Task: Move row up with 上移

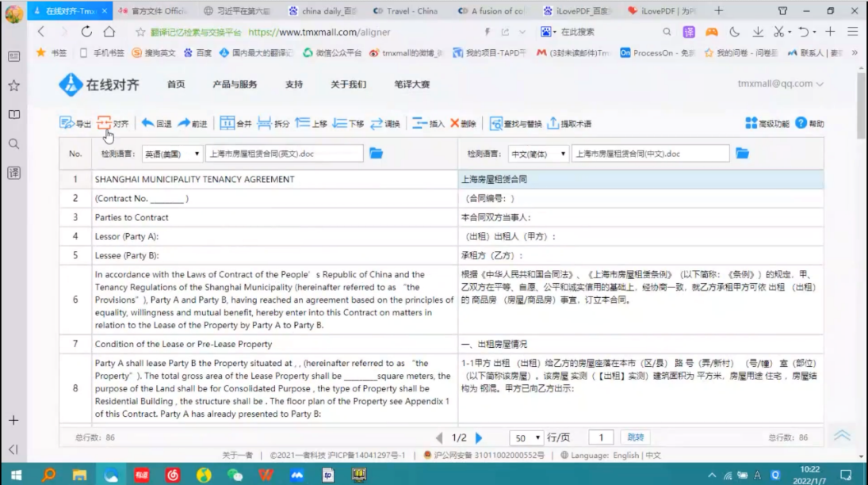Action: [x=302, y=124]
